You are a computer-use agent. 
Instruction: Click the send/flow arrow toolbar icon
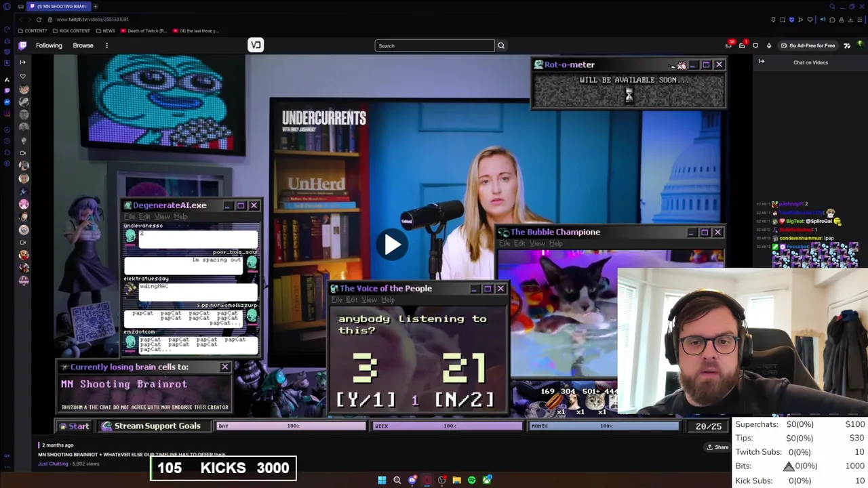(800, 20)
